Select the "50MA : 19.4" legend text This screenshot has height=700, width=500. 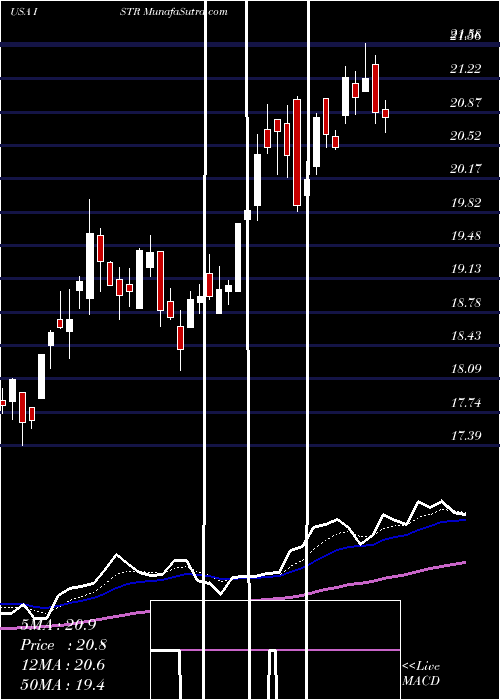point(63,684)
